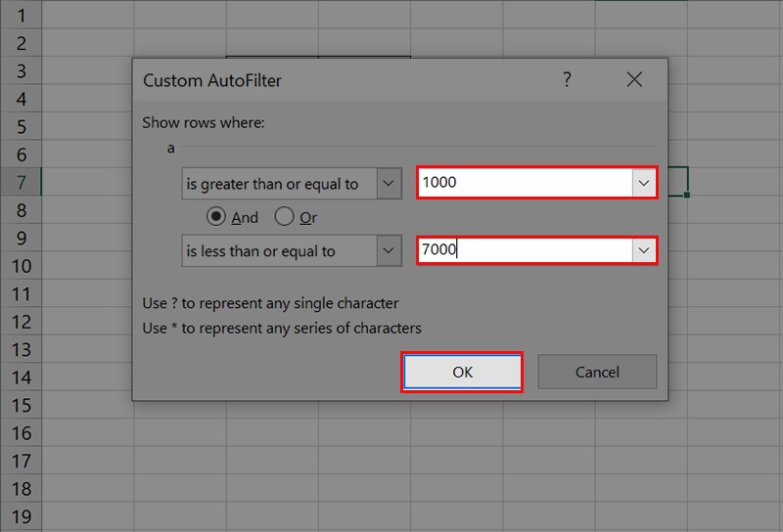Select row 10 header
The height and width of the screenshot is (532, 783).
21,266
